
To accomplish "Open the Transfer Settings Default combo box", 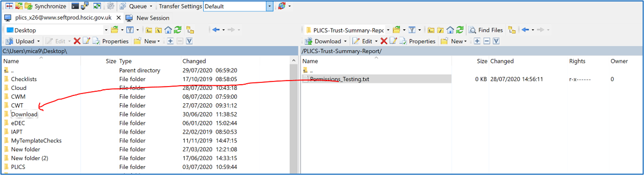I will (238, 6).
